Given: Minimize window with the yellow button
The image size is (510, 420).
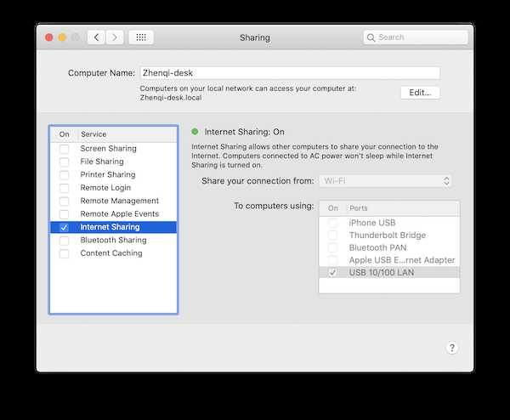Looking at the screenshot, I should pos(62,37).
